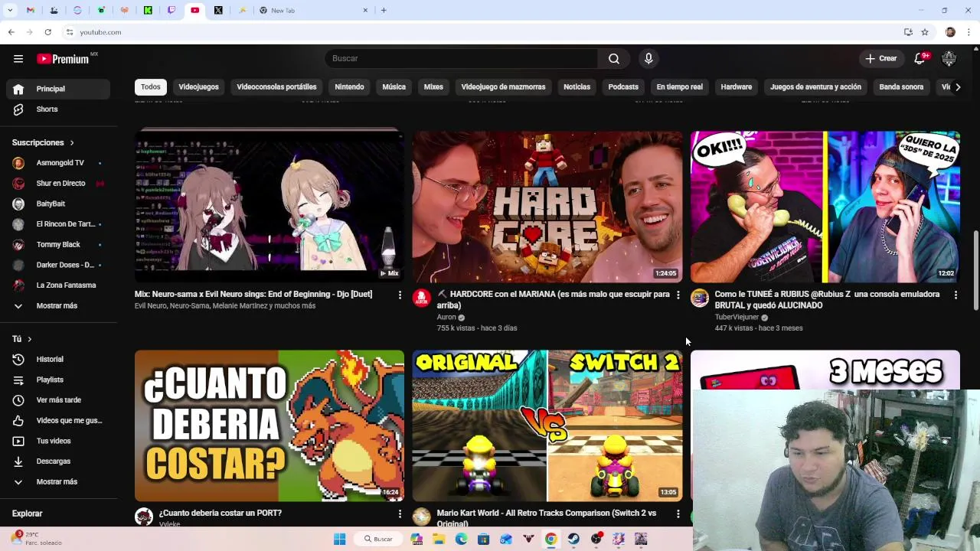Select the Banda sonora chip

click(901, 87)
